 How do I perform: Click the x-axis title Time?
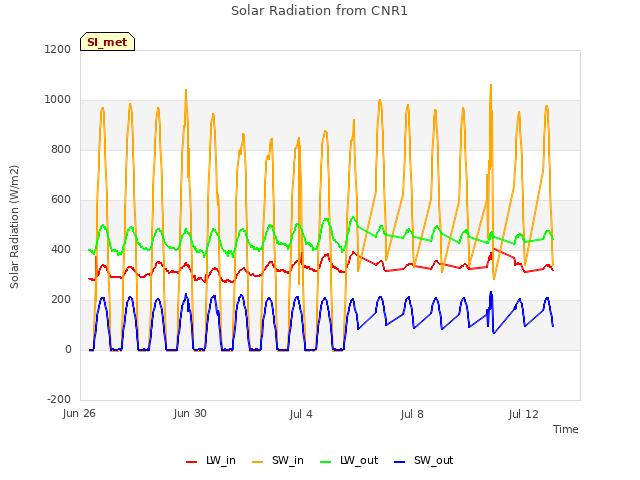(566, 429)
